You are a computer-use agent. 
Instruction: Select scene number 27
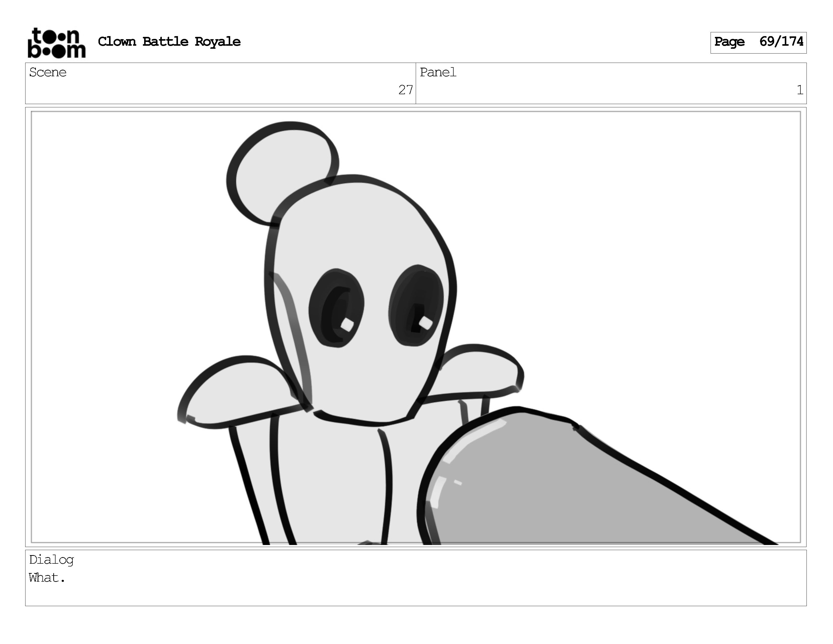point(405,90)
